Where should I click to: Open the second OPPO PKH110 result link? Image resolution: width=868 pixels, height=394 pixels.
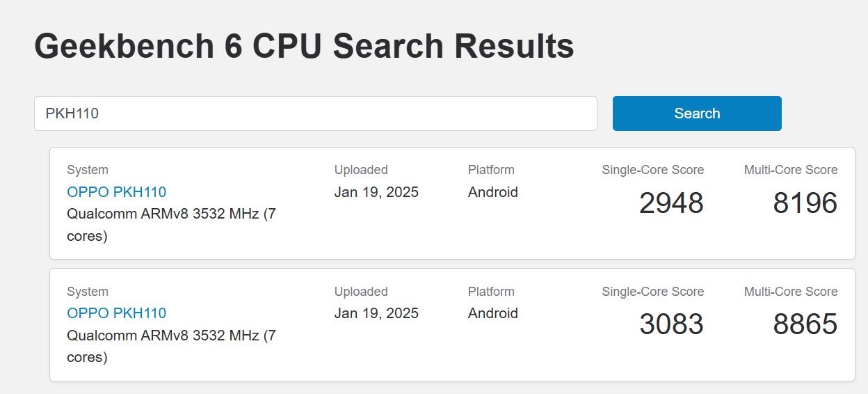point(116,313)
